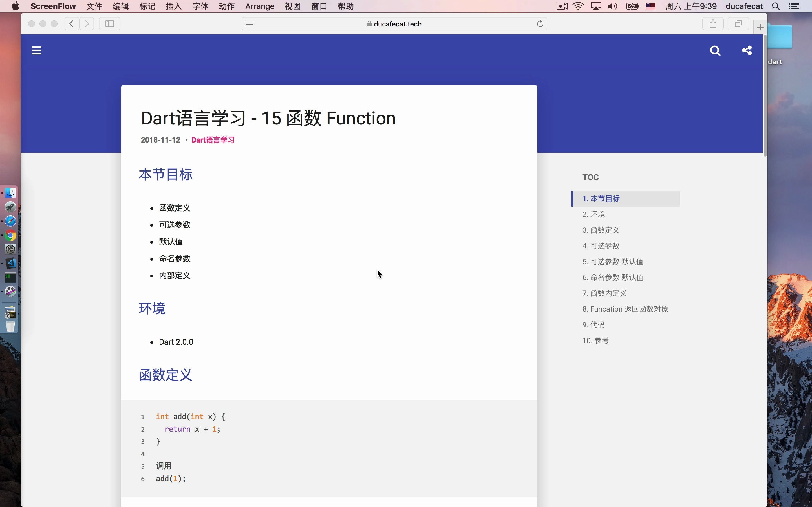Show all tabs overview button

[738, 24]
